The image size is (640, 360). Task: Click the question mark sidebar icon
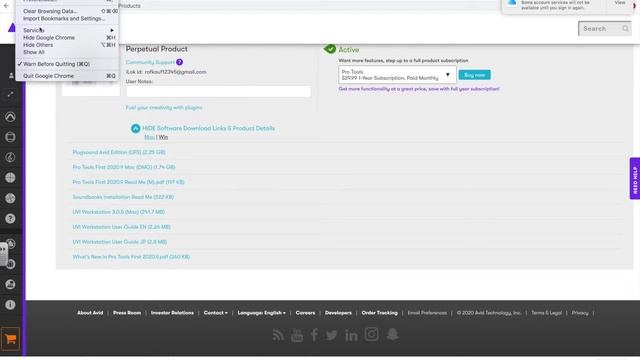10,218
